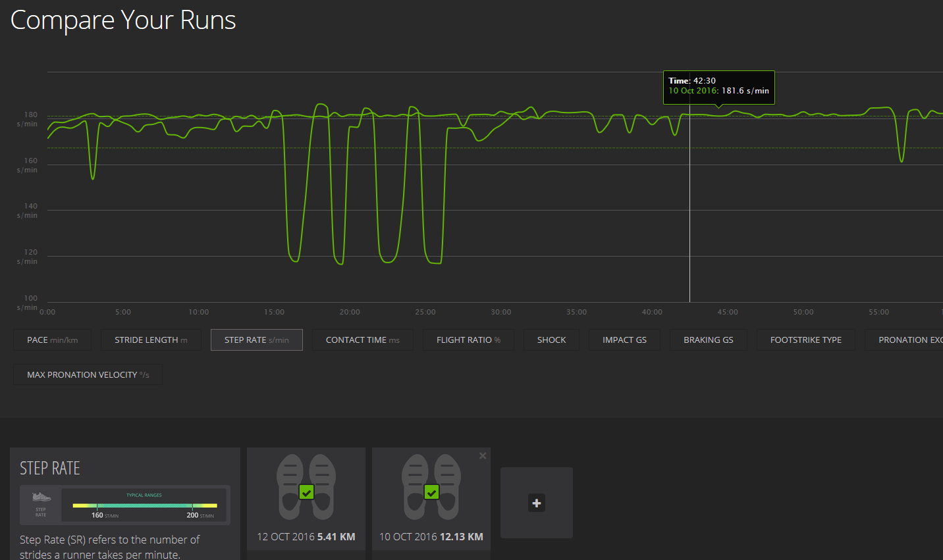The image size is (943, 560).
Task: Switch to the PACE metric
Action: (52, 340)
